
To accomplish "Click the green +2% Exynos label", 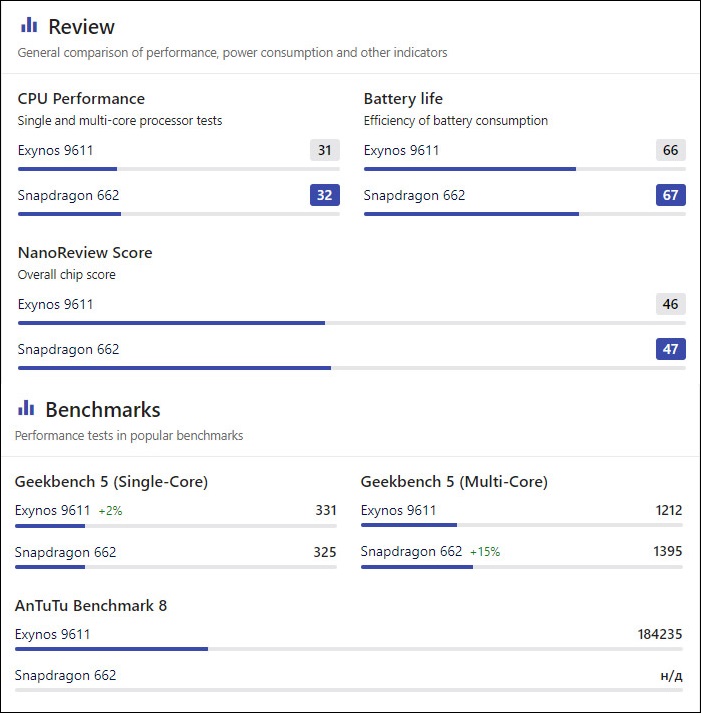I will [110, 511].
